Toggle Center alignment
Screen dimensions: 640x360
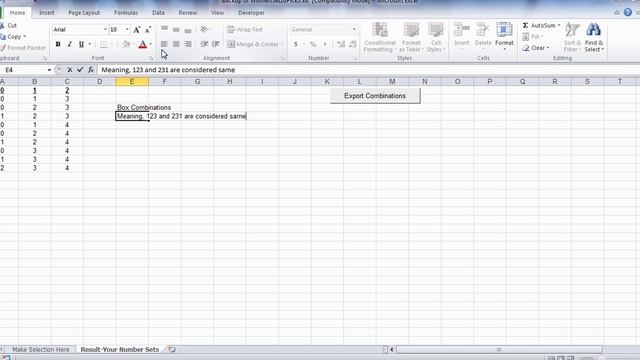pyautogui.click(x=176, y=44)
